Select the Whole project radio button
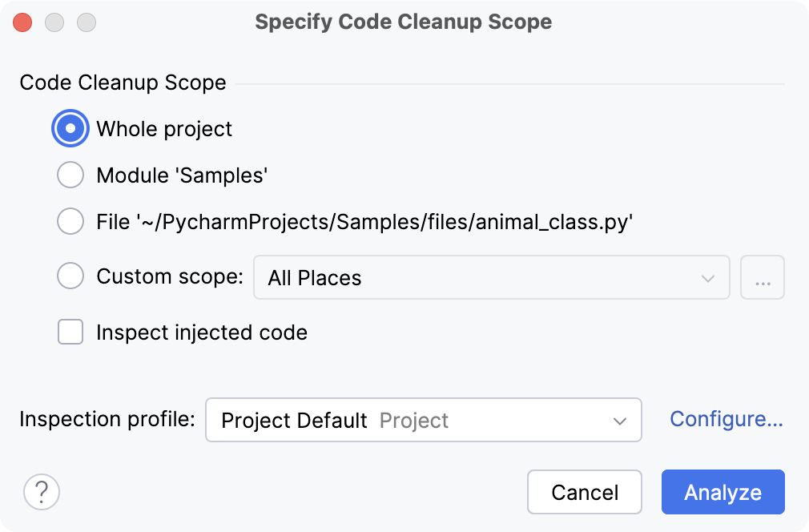 pyautogui.click(x=70, y=128)
